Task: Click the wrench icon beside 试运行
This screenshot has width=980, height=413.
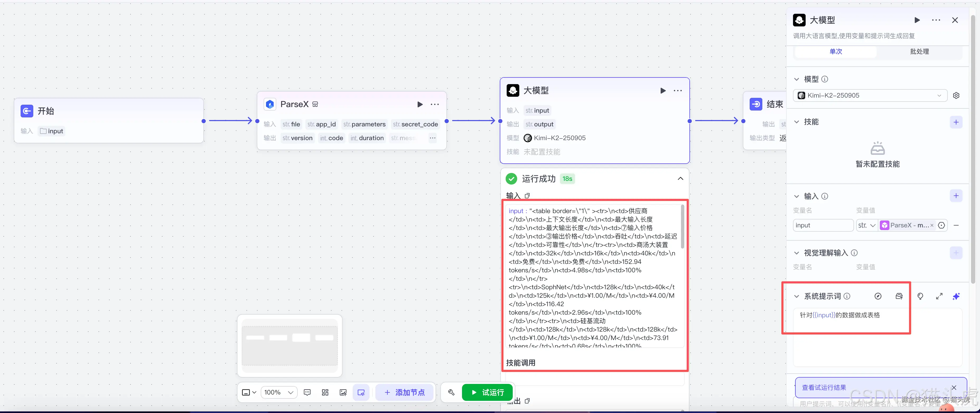Action: tap(451, 392)
